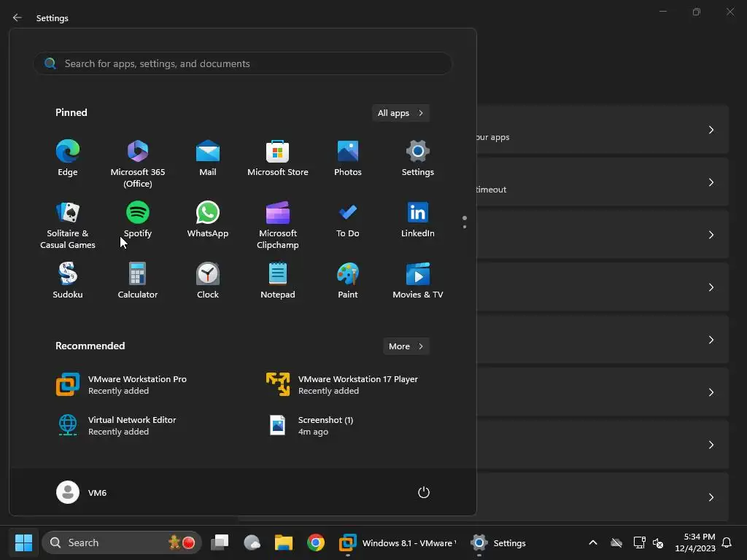This screenshot has width=747, height=560.
Task: Open the Calculator app
Action: (138, 281)
